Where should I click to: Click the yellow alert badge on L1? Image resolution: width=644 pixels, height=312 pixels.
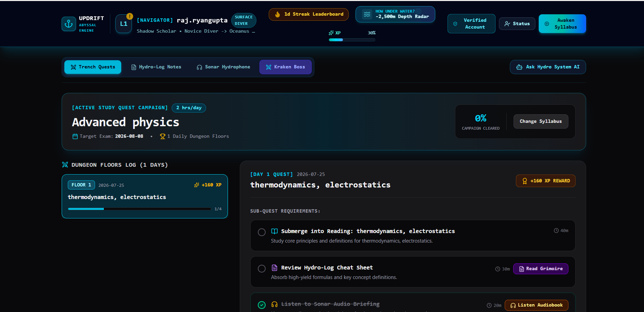pos(130,16)
